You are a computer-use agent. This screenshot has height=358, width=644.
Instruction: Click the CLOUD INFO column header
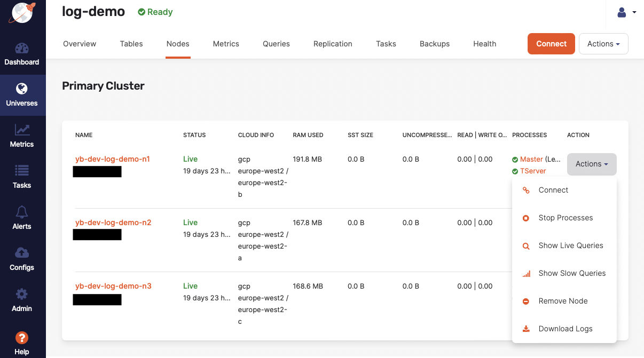(256, 135)
